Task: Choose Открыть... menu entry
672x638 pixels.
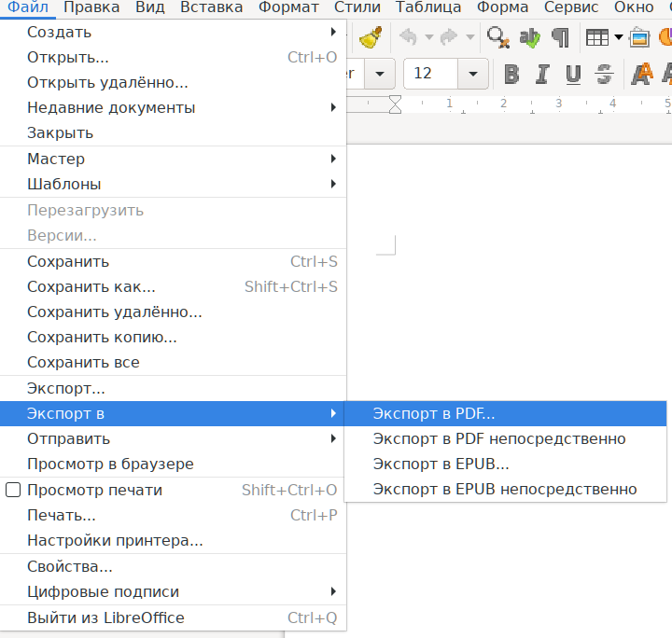Action: [174, 58]
